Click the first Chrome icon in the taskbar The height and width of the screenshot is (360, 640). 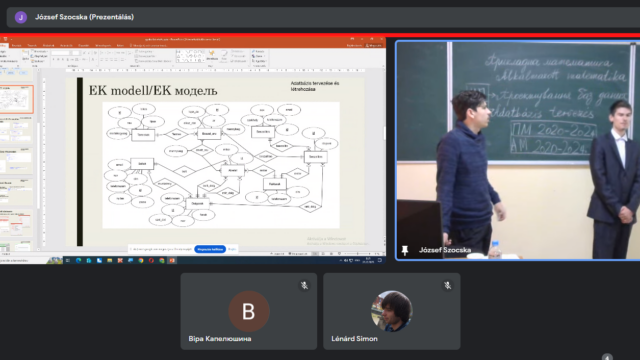pos(141,260)
